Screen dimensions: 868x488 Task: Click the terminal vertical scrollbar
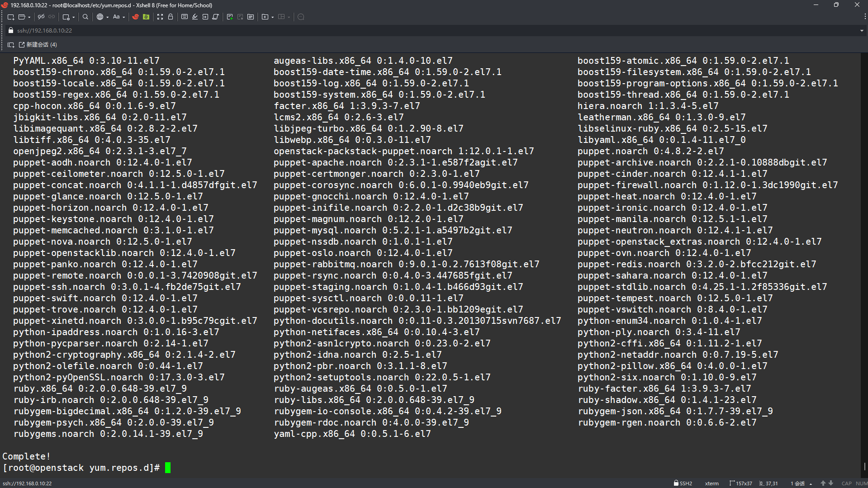point(864,265)
